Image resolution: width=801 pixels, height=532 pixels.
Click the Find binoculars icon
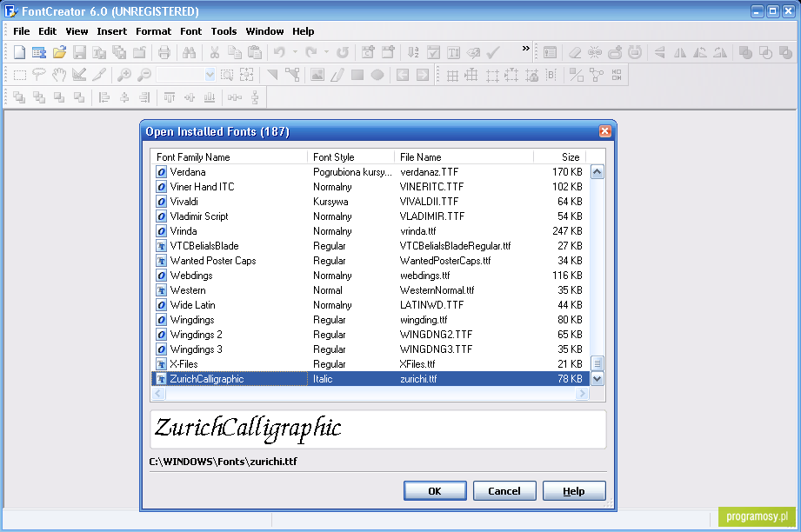[x=189, y=52]
